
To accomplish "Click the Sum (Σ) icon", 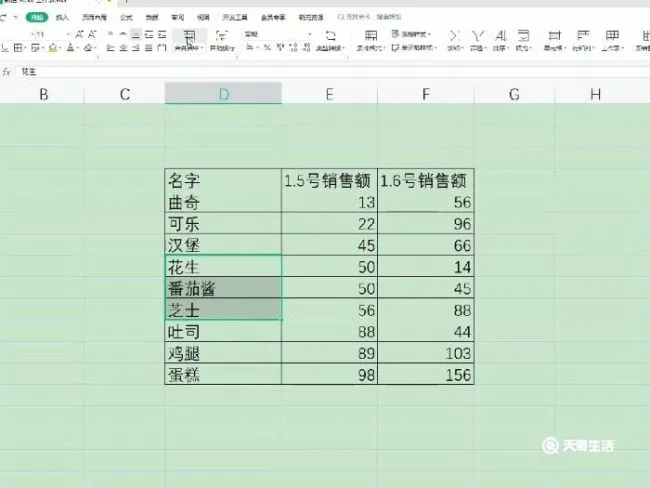I will (454, 36).
